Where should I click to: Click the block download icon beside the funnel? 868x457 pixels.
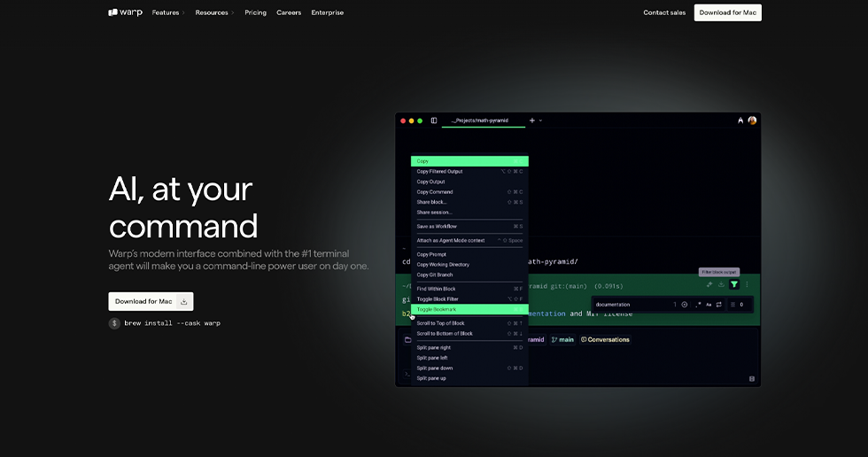[x=721, y=284]
